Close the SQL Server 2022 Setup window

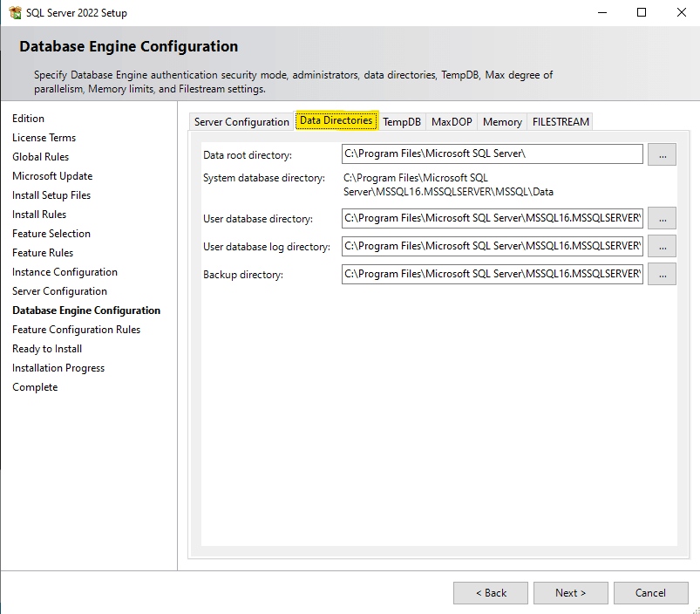pos(681,12)
